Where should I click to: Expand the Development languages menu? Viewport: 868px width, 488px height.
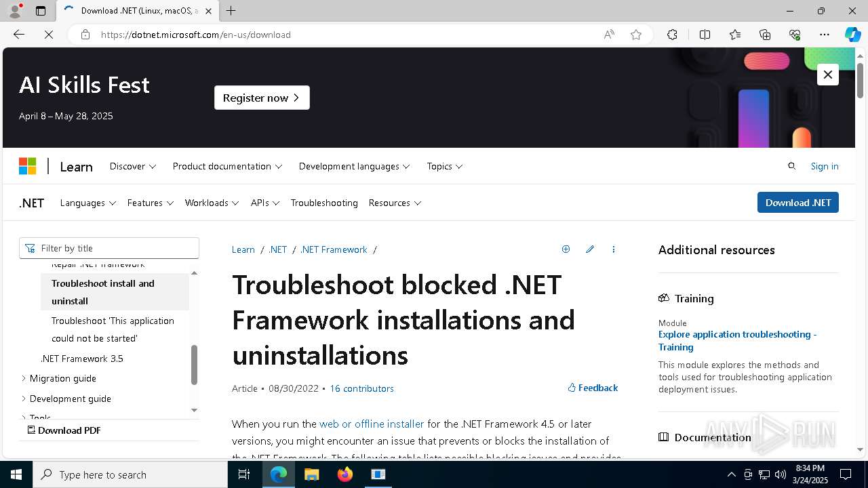(354, 166)
